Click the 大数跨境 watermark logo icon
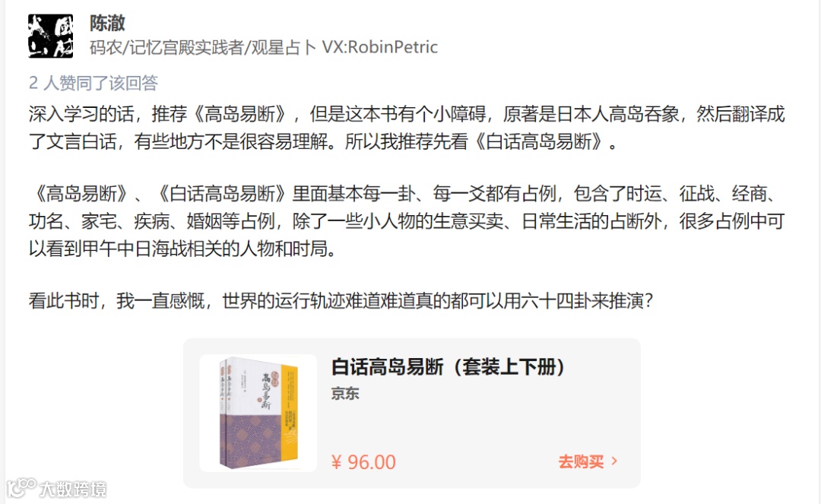The width and height of the screenshot is (821, 504). (x=21, y=487)
